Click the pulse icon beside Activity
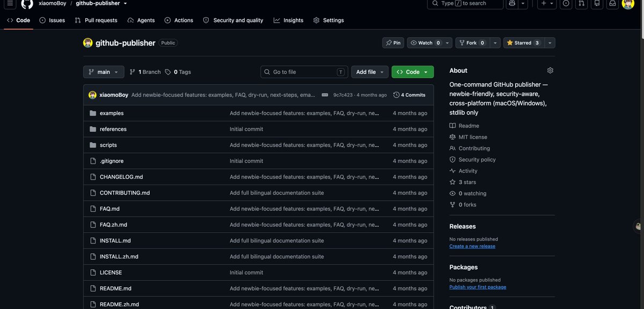 (x=452, y=171)
